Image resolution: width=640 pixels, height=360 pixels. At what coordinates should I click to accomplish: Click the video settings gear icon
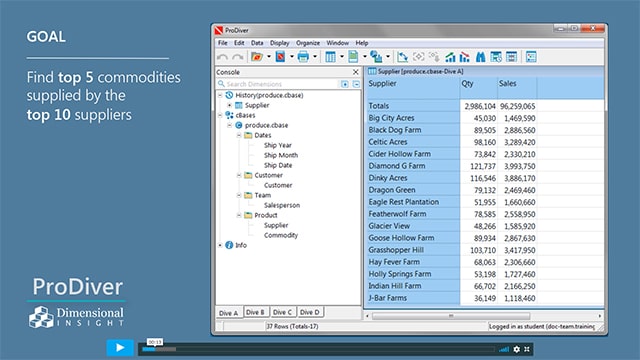coord(517,349)
